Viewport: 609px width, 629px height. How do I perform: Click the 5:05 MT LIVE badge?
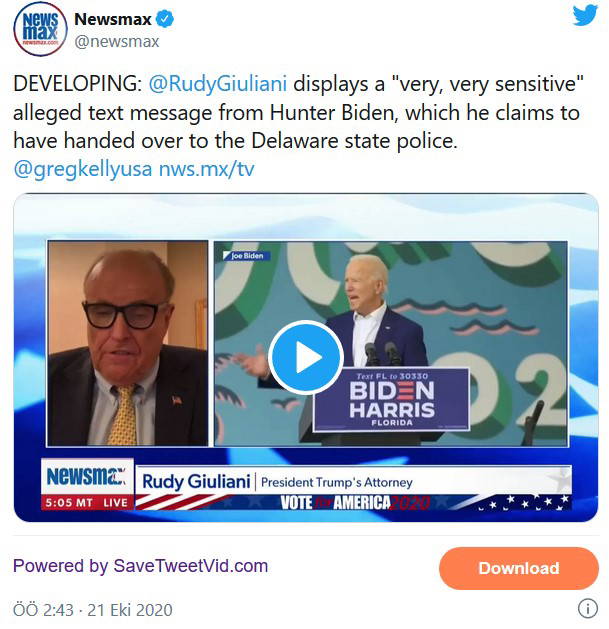(87, 503)
